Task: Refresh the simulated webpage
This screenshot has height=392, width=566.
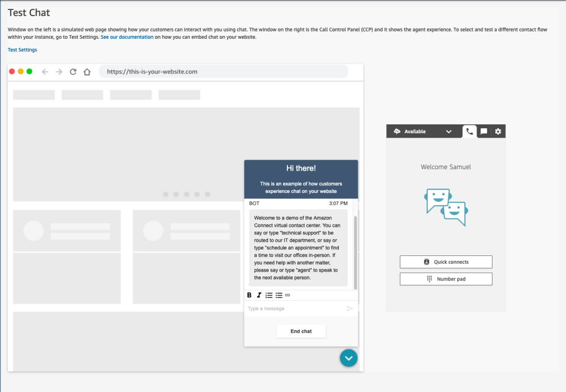Action: (72, 71)
